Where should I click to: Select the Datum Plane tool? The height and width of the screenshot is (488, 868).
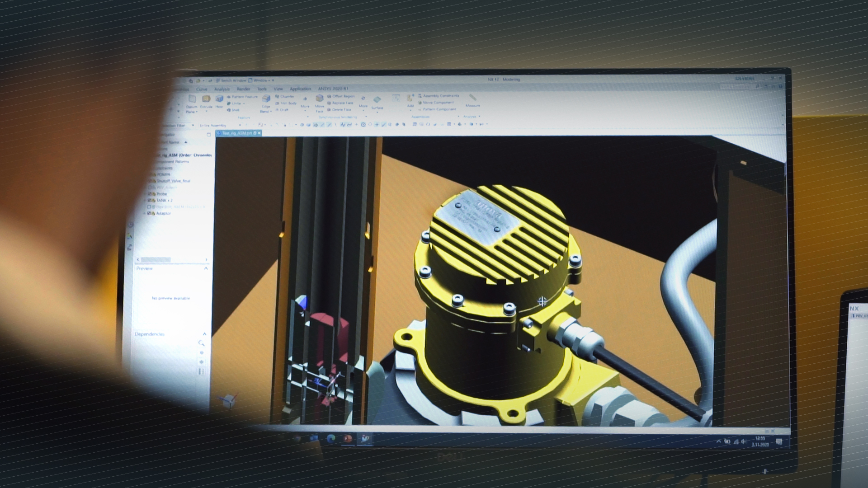(x=192, y=103)
